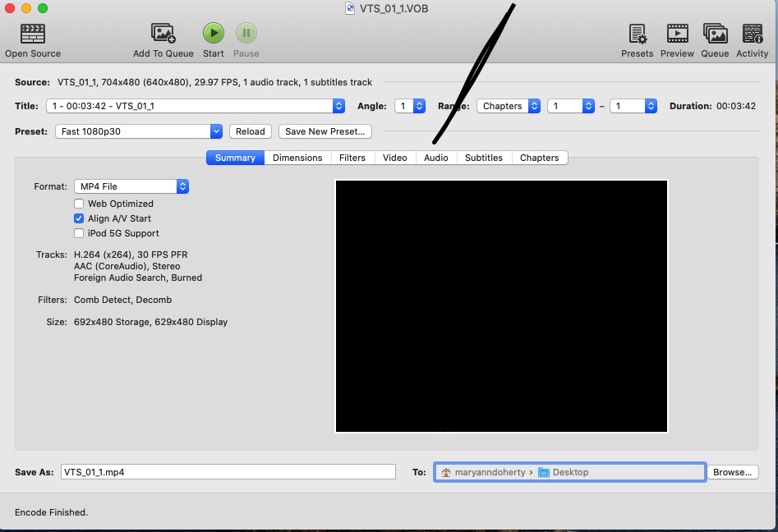778x532 pixels.
Task: Click maryanndoherty in destination path
Action: click(490, 473)
